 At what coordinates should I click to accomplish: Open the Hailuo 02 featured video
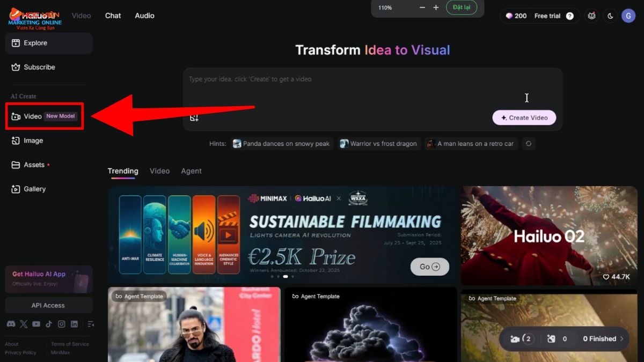(549, 235)
